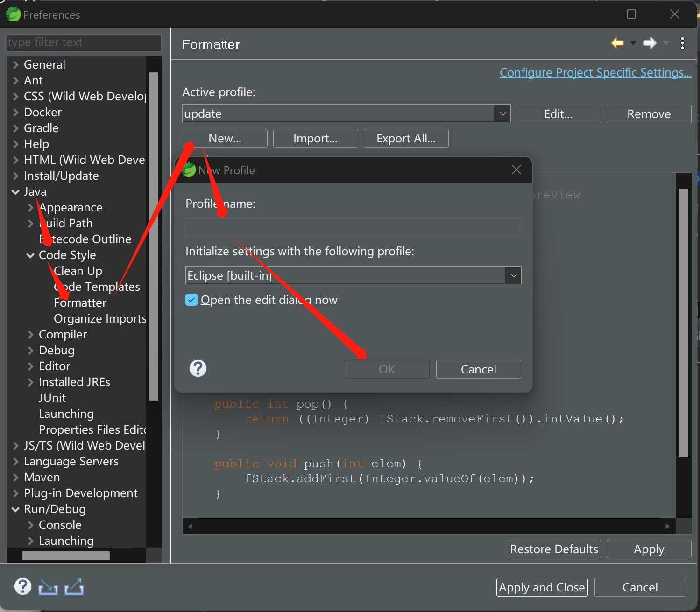Click the preview pane vertical scrollbar
Screen dimensions: 700x612
684,322
